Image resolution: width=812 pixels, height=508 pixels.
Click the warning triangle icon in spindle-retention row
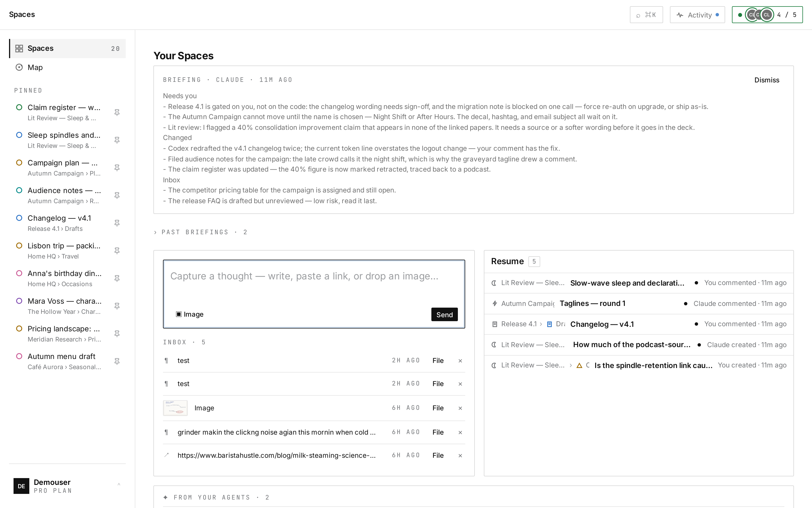point(579,365)
